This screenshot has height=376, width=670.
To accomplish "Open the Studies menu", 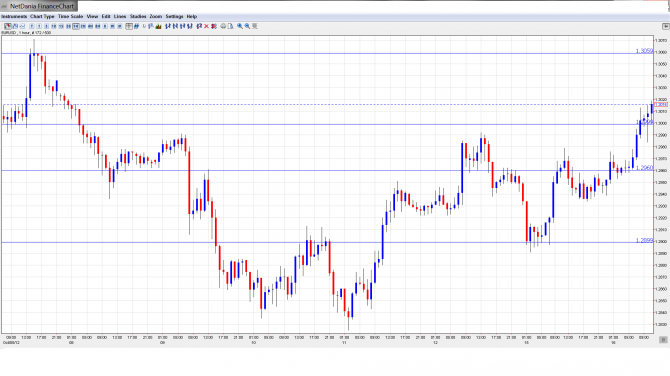I will click(x=138, y=16).
